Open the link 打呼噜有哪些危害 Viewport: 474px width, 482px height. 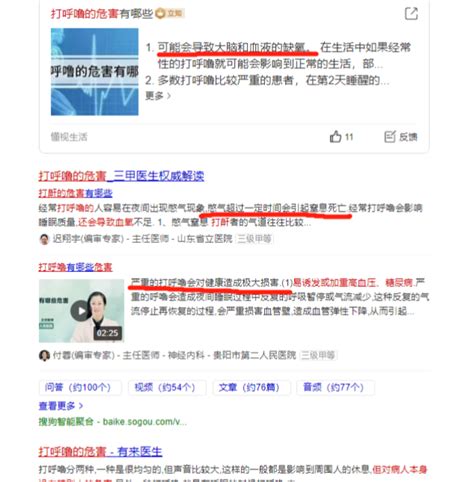click(75, 267)
